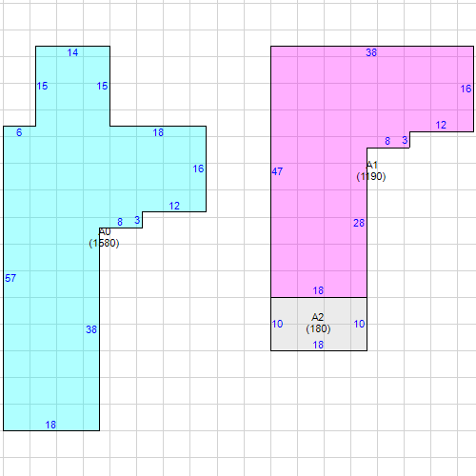Viewport: 476px width, 476px height.
Task: Click the 14 dimension on cyan shape top
Action: click(72, 52)
